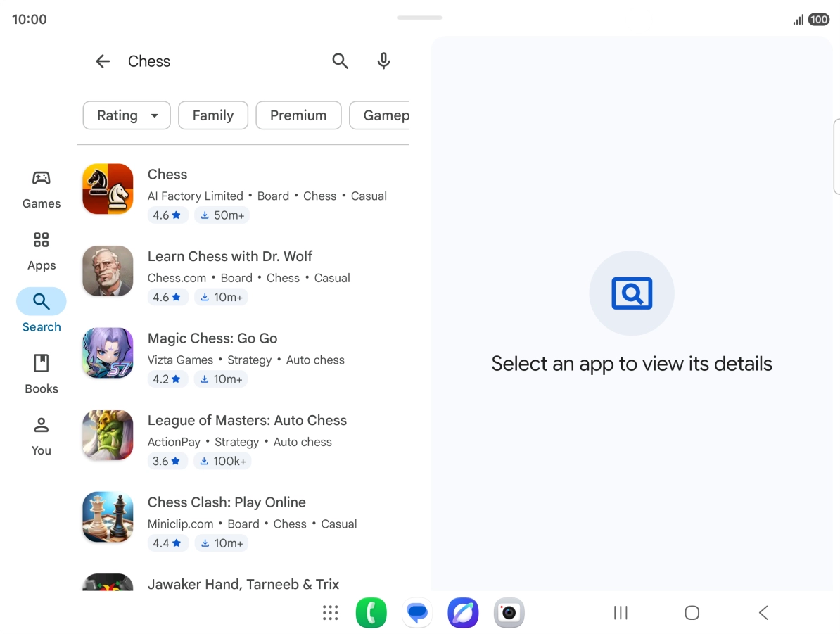Go back using the arrow beside Chess
The image size is (840, 634).
point(103,61)
